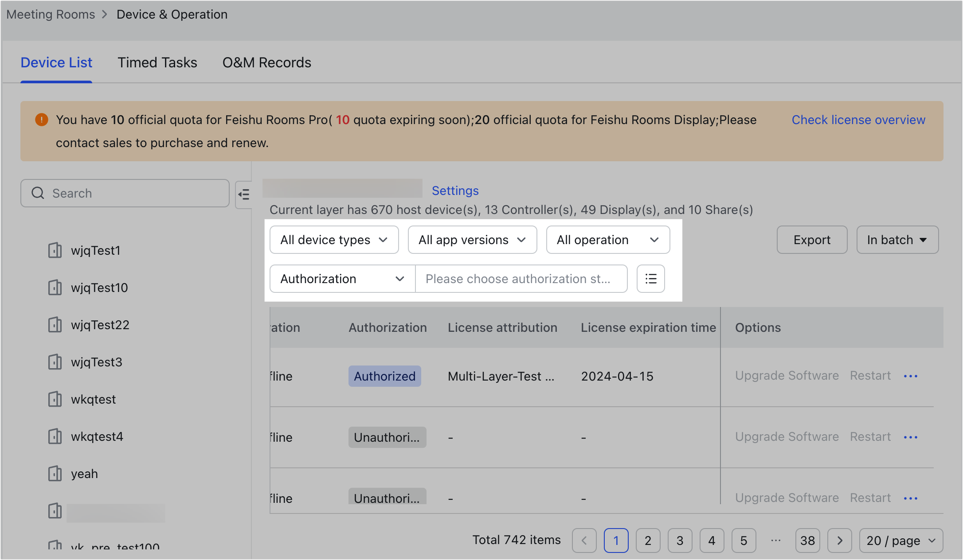Click the Export button
Image resolution: width=963 pixels, height=560 pixels.
click(811, 240)
